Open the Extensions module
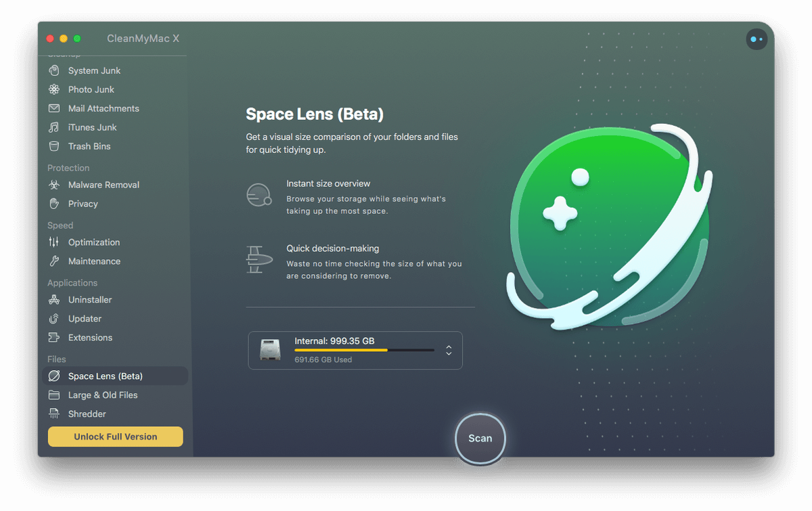The height and width of the screenshot is (511, 812). (115, 338)
